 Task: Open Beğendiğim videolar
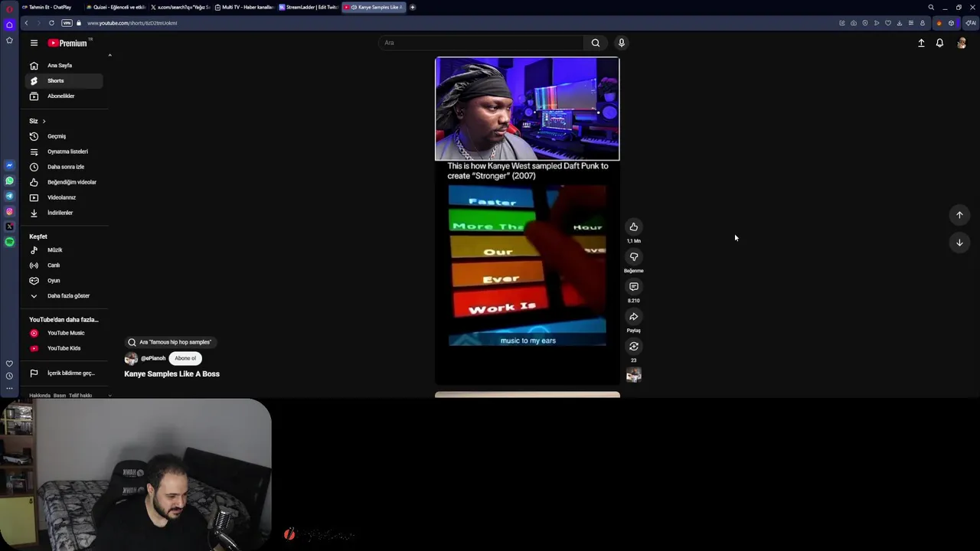[x=64, y=182]
